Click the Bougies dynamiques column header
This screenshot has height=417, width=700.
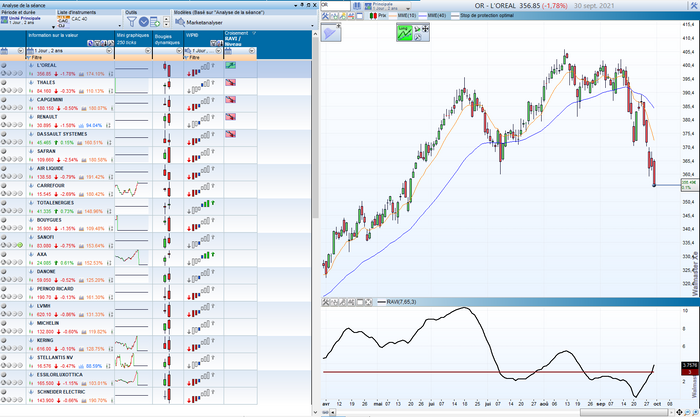(168, 38)
